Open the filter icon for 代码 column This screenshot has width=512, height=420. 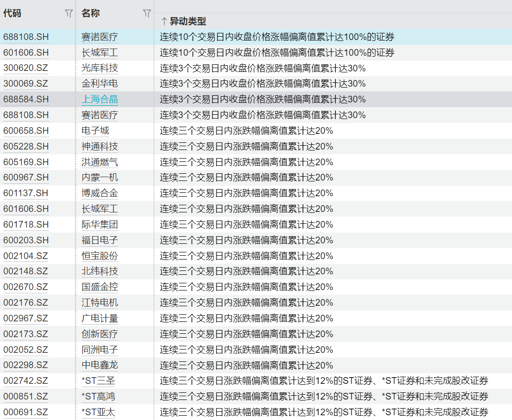(69, 13)
